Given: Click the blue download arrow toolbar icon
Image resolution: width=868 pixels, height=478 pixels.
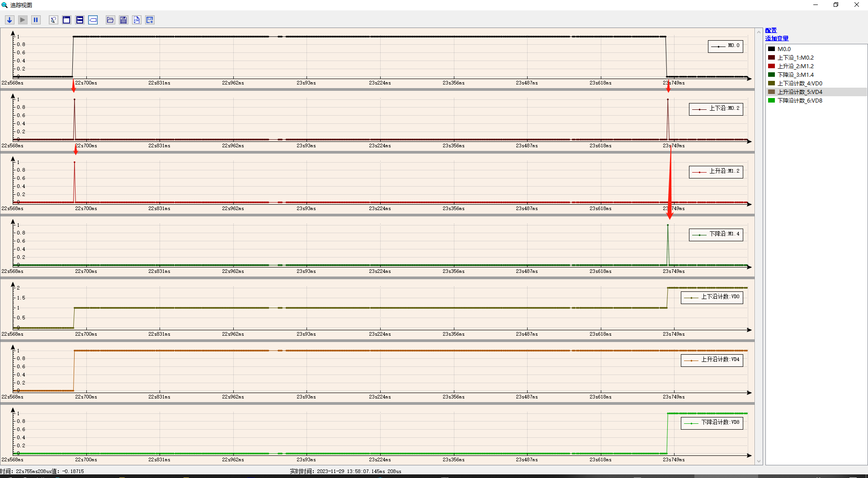Looking at the screenshot, I should click(9, 20).
